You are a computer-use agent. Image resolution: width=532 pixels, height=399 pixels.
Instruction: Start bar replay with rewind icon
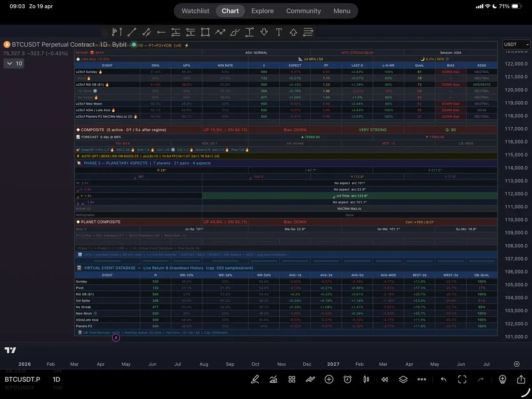click(x=385, y=379)
